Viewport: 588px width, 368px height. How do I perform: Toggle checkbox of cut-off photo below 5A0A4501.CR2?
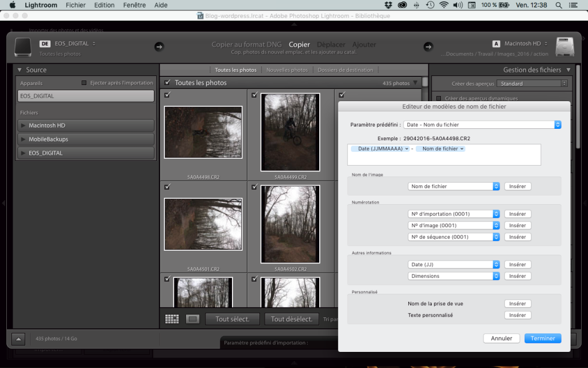[x=167, y=279]
